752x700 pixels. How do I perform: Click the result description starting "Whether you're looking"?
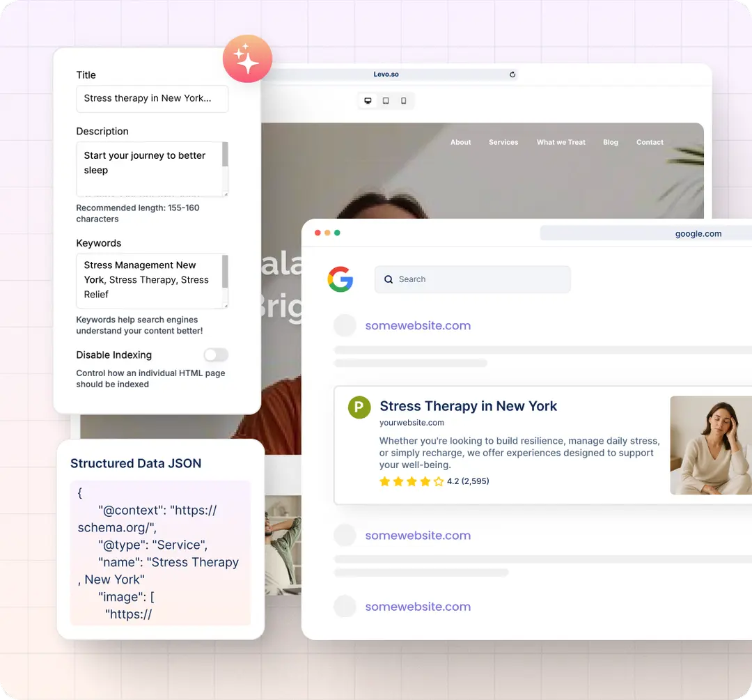tap(519, 453)
